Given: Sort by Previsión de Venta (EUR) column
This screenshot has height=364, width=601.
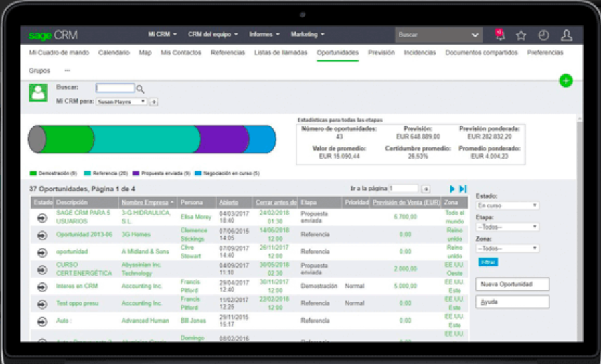Looking at the screenshot, I should 406,202.
